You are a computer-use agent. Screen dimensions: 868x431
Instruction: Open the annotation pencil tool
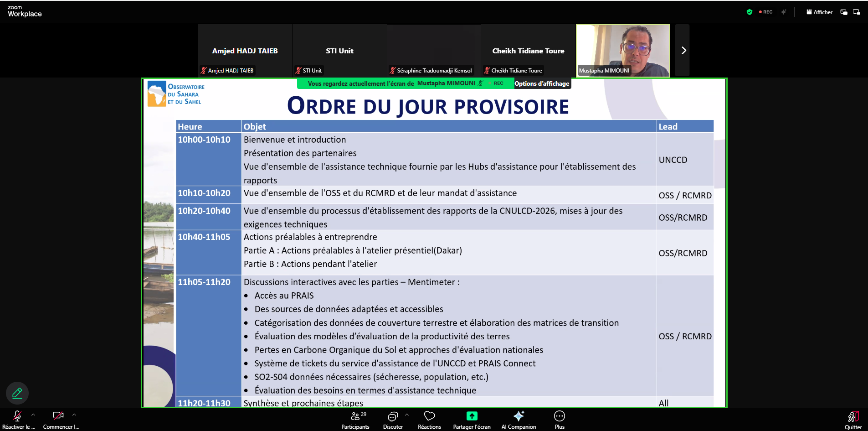click(17, 393)
